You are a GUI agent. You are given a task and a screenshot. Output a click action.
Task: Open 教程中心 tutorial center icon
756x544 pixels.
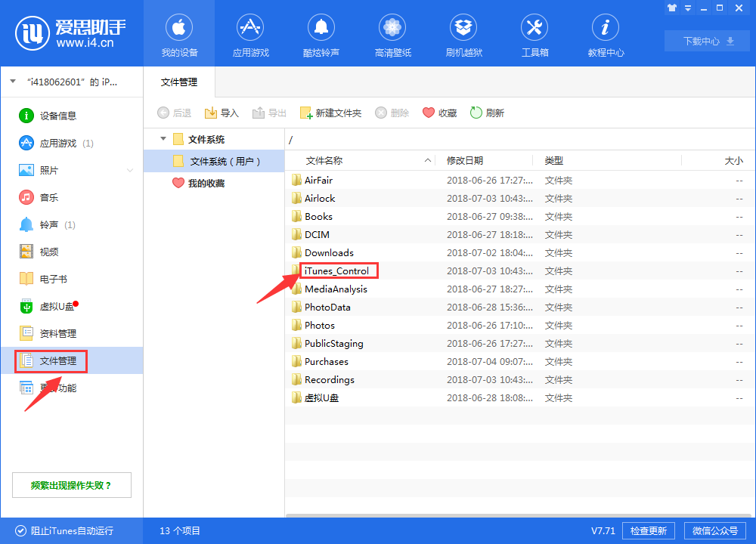tap(606, 29)
